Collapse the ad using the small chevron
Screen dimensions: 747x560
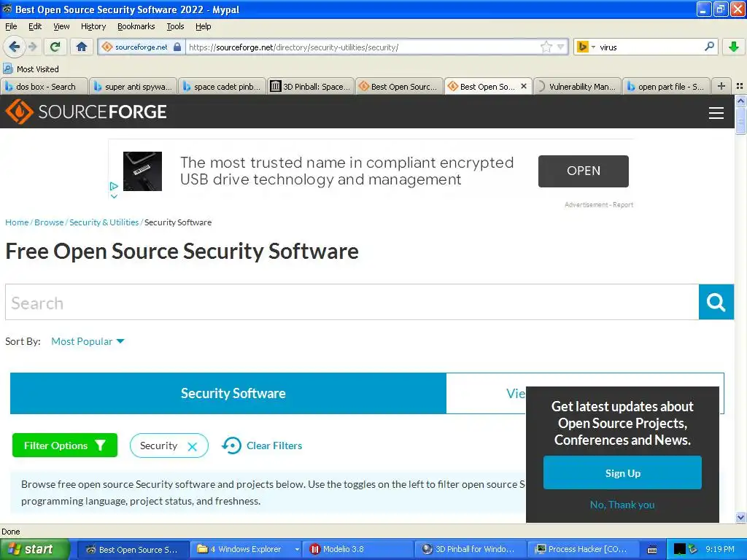tap(114, 195)
